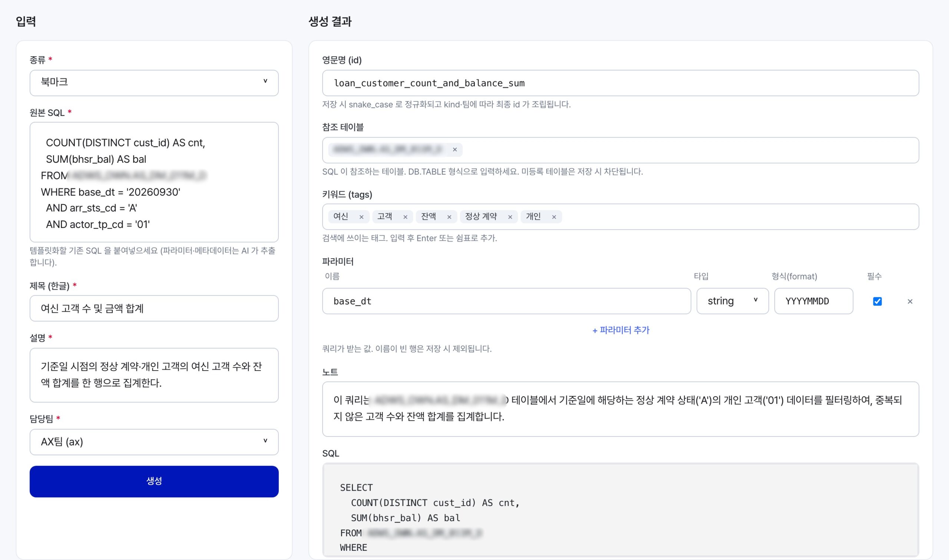This screenshot has width=949, height=560.
Task: Remove the 여신 keyword tag
Action: [361, 217]
